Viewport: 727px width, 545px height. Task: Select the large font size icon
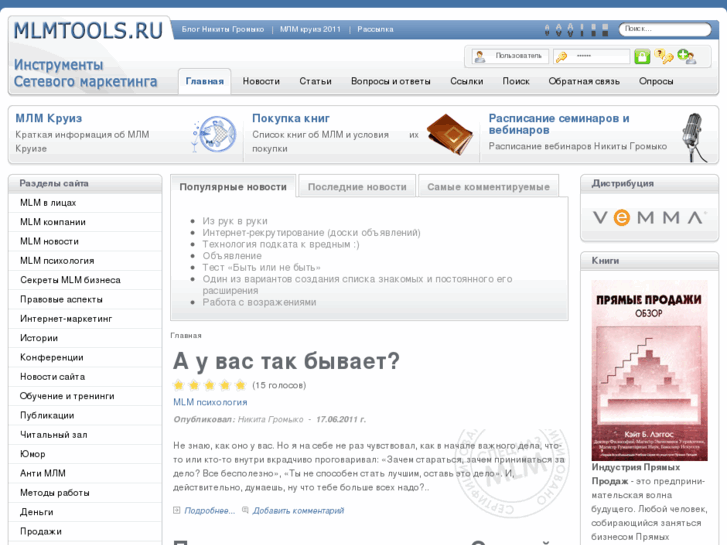point(570,30)
